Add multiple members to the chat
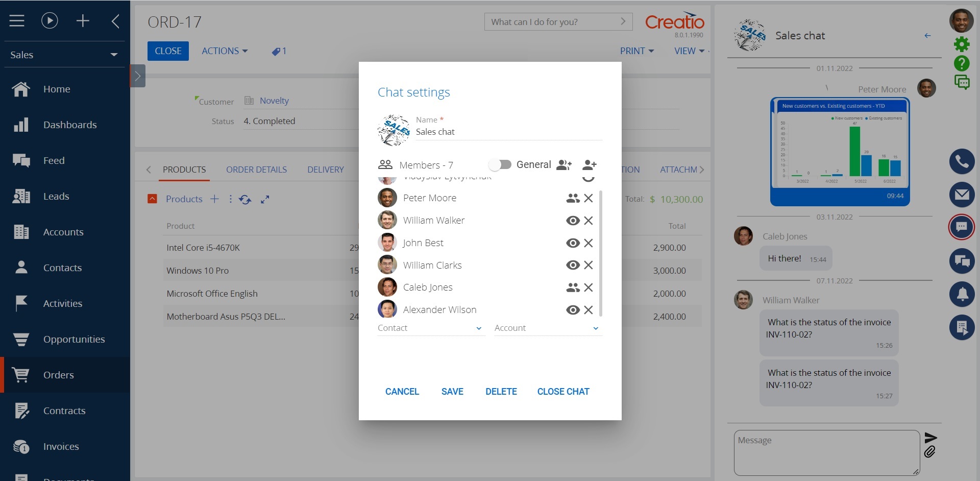980x481 pixels. [565, 164]
